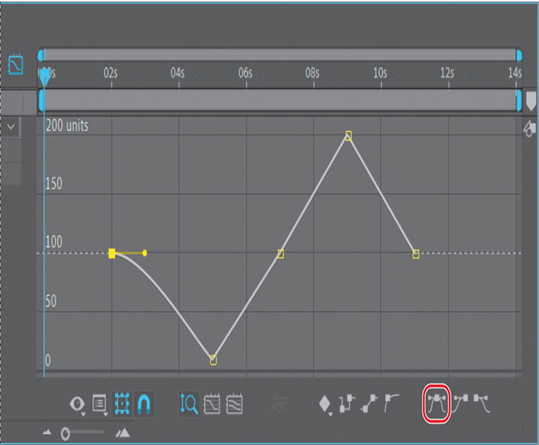This screenshot has width=539, height=445.
Task: Open Edit selected keyframes diamond menu
Action: coord(325,405)
